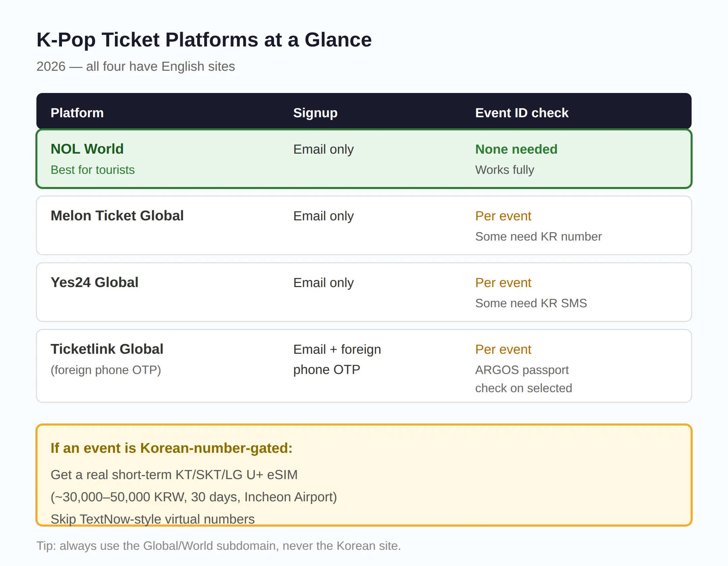Click the Signup column header

(315, 113)
